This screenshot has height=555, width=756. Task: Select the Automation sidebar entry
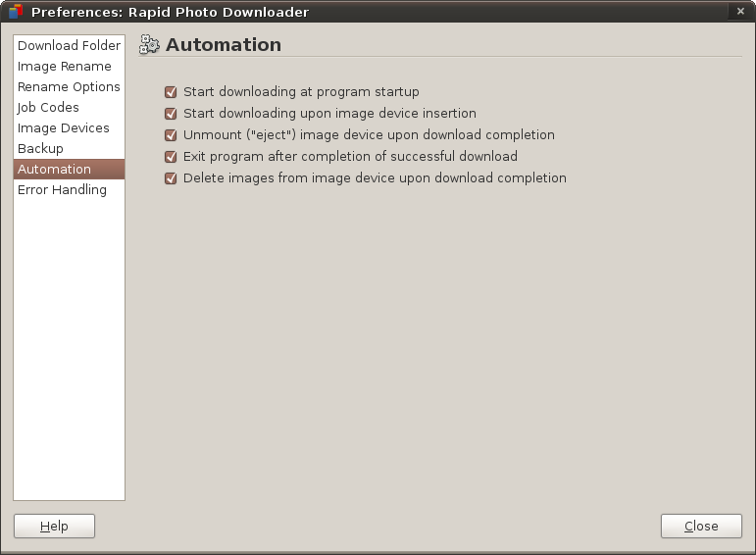[54, 170]
